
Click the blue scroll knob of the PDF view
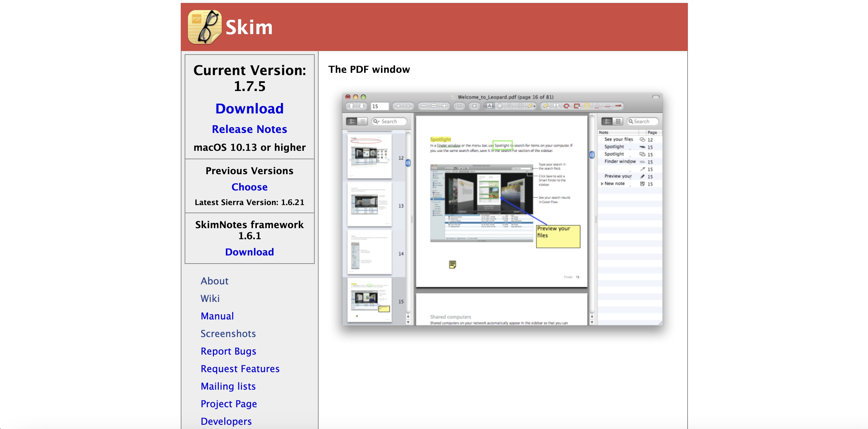(592, 155)
